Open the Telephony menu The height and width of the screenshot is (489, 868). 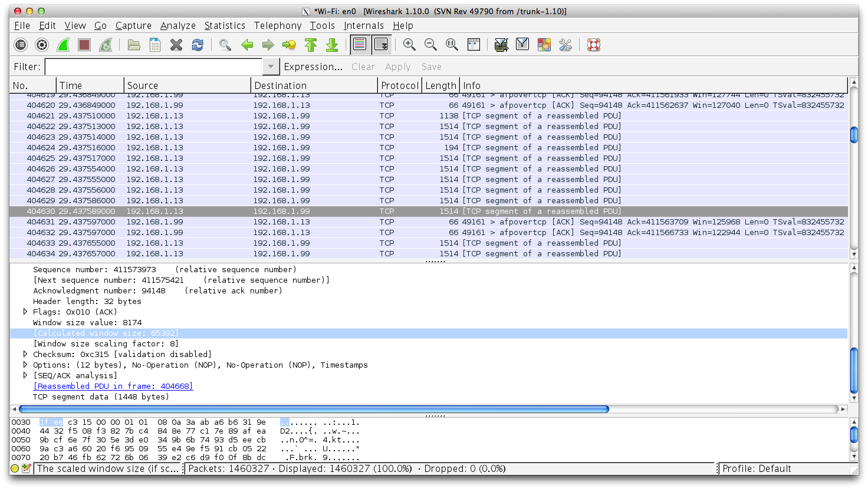[x=278, y=25]
